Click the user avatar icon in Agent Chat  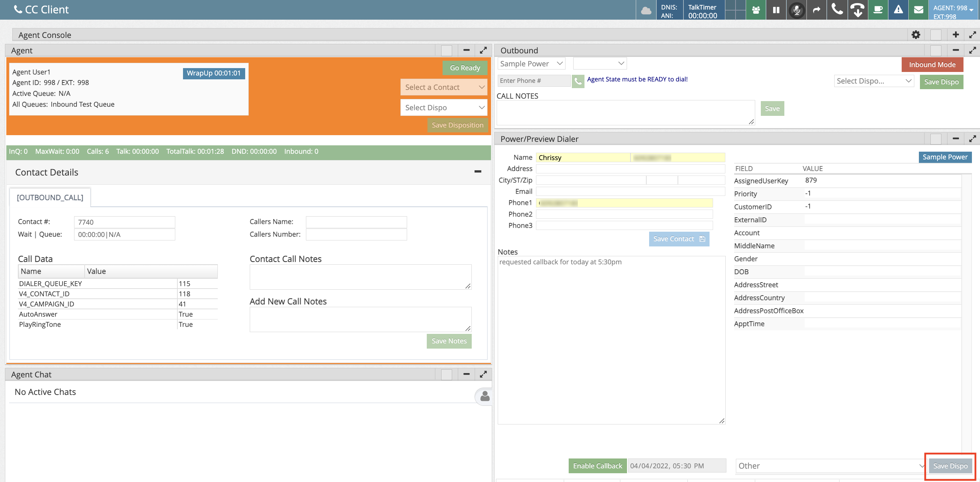[485, 396]
